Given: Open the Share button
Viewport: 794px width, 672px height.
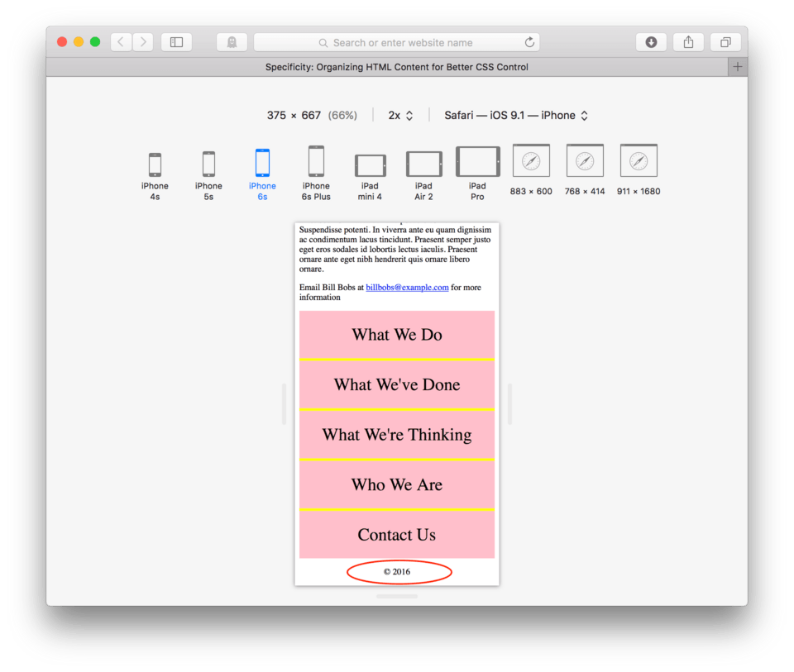Looking at the screenshot, I should (x=688, y=42).
